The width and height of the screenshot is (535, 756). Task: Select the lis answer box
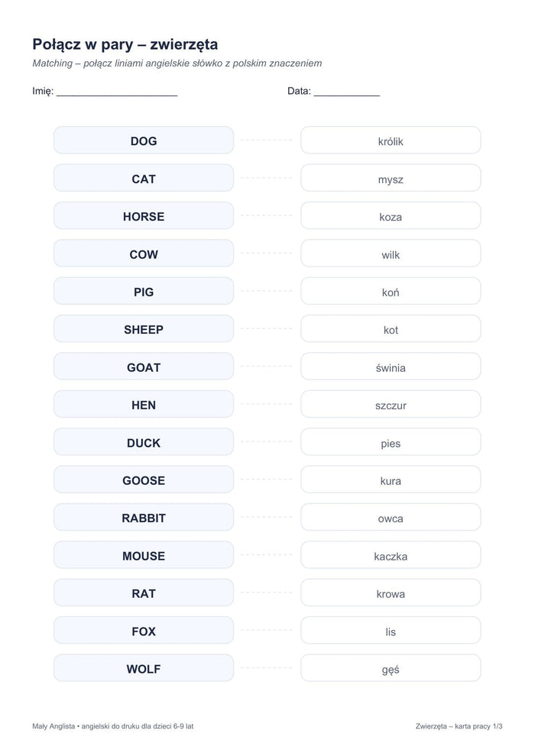pyautogui.click(x=391, y=631)
